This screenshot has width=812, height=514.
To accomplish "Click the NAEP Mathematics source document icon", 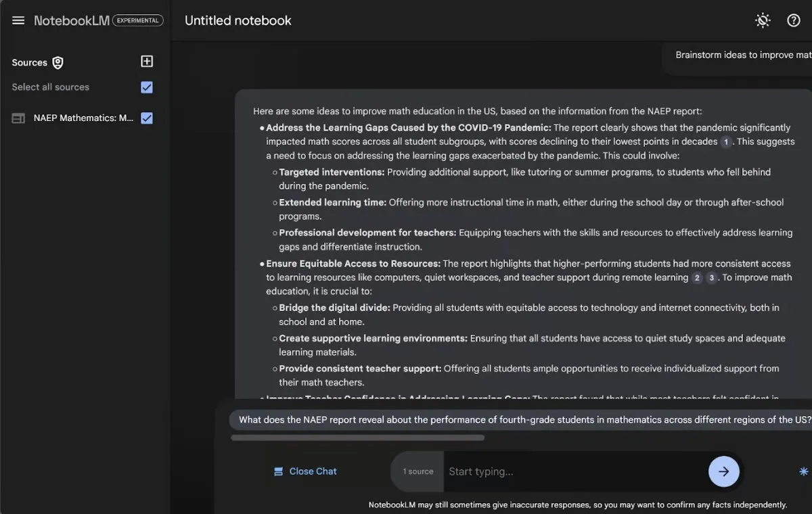I will pyautogui.click(x=18, y=118).
